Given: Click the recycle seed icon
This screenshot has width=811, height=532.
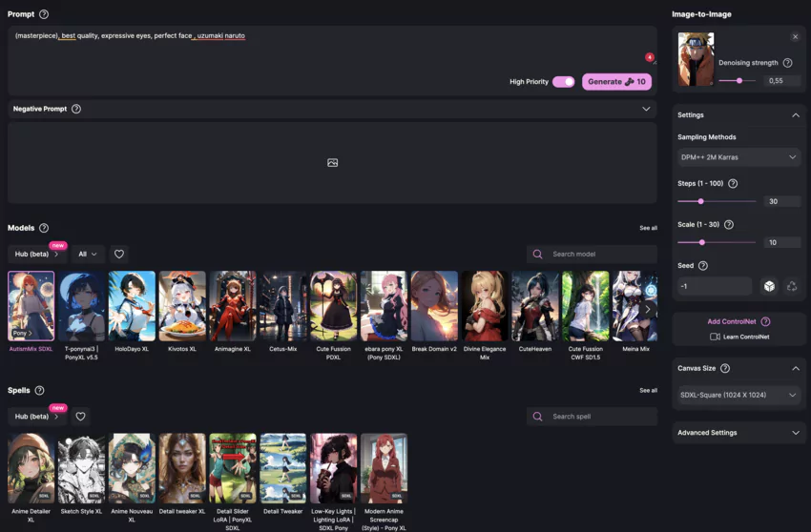Looking at the screenshot, I should coord(792,286).
